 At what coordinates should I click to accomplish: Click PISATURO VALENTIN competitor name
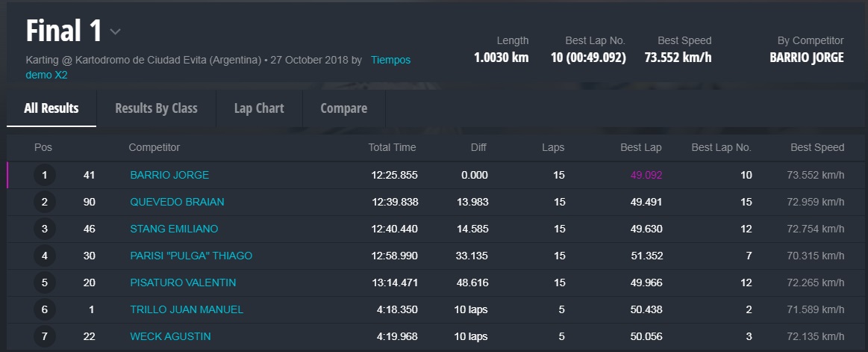point(183,282)
